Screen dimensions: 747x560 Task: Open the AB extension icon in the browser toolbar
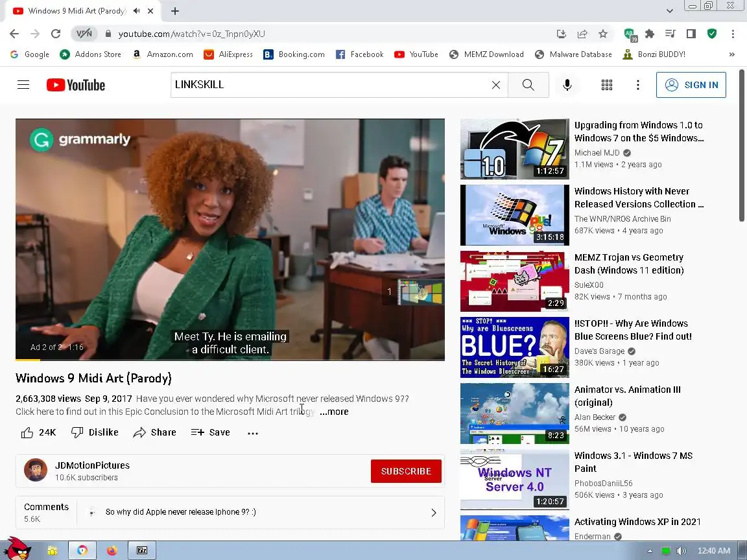[x=631, y=34]
